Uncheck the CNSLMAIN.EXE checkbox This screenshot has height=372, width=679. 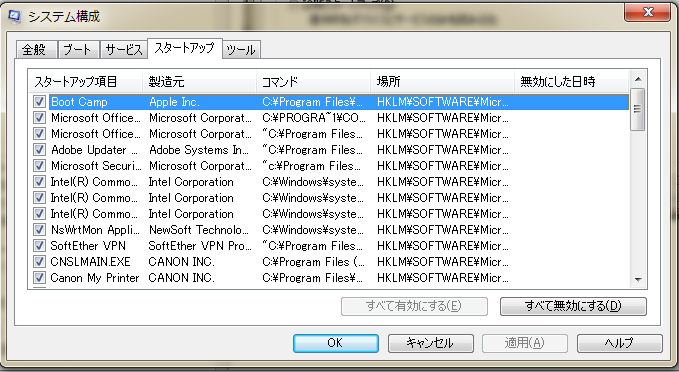tap(39, 262)
